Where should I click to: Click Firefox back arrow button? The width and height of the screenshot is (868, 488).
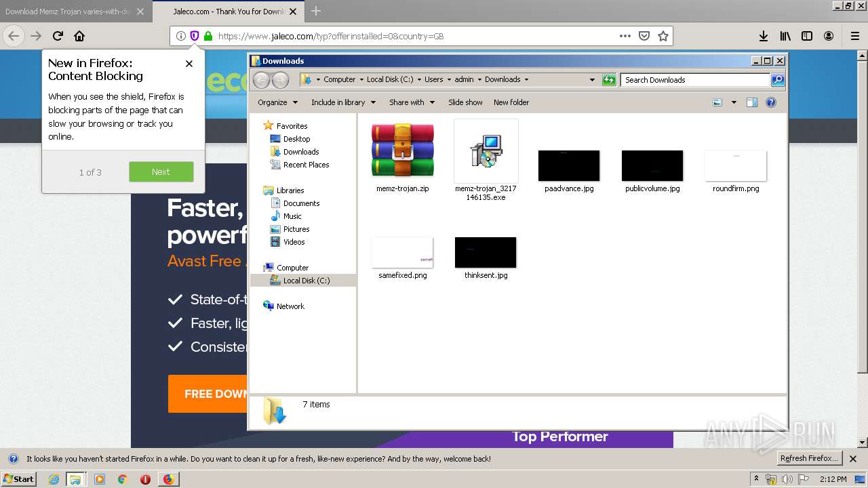click(x=14, y=36)
